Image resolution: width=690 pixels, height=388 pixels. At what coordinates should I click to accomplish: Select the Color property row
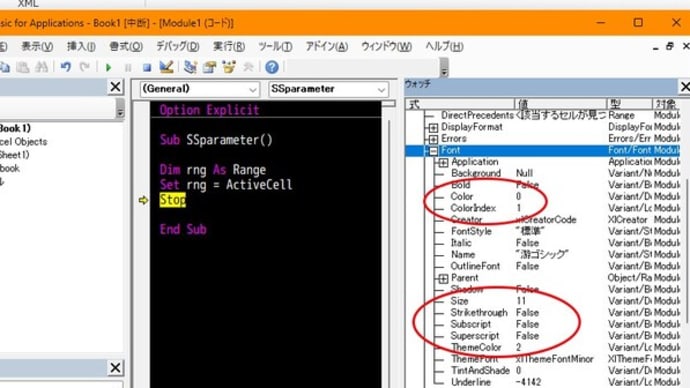(543, 196)
